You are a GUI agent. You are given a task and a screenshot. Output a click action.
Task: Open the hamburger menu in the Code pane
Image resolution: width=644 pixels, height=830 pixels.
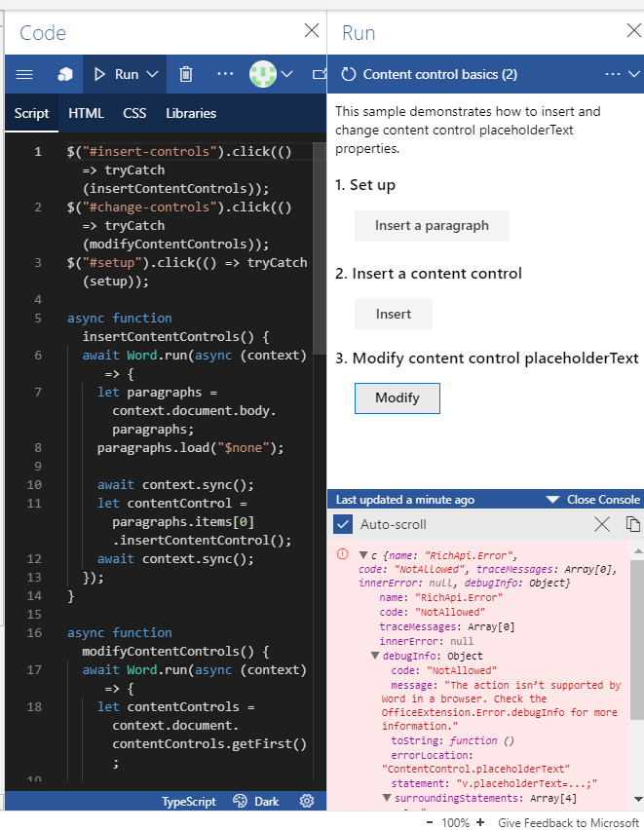(24, 74)
